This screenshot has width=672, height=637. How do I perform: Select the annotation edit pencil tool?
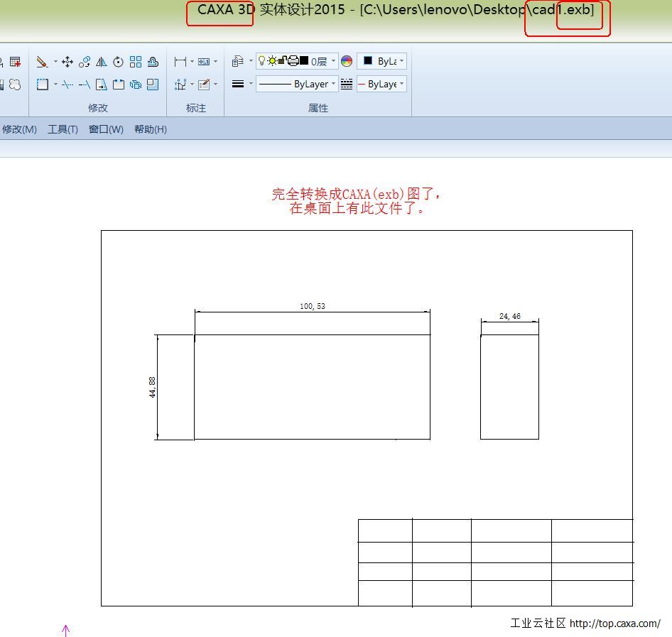[204, 85]
